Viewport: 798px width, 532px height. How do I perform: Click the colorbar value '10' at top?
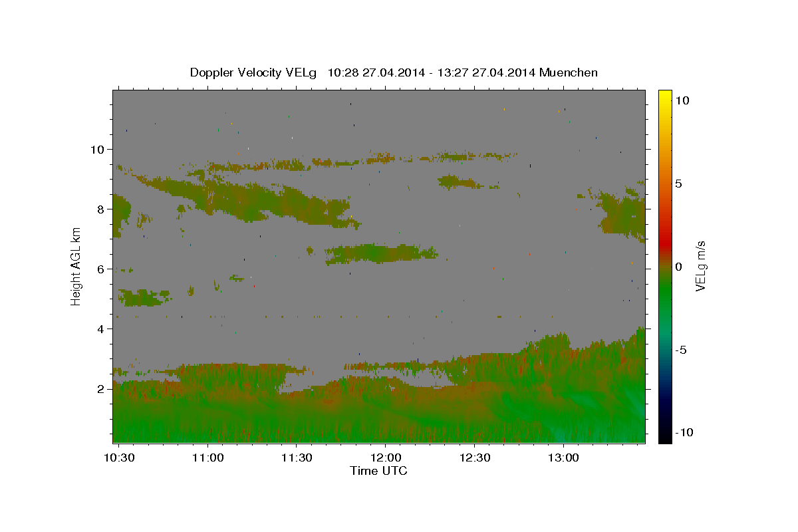pyautogui.click(x=682, y=100)
